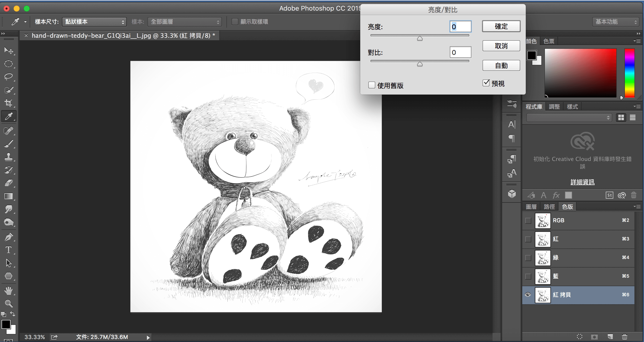644x342 pixels.
Task: Open the 樣本尺寸 點狀樣本 dropdown
Action: click(94, 22)
